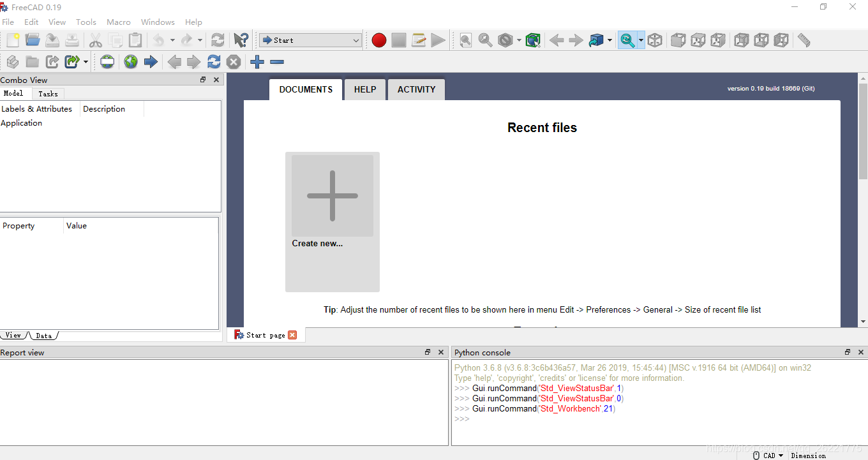Expand the link actions dropdown arrow

[x=86, y=62]
